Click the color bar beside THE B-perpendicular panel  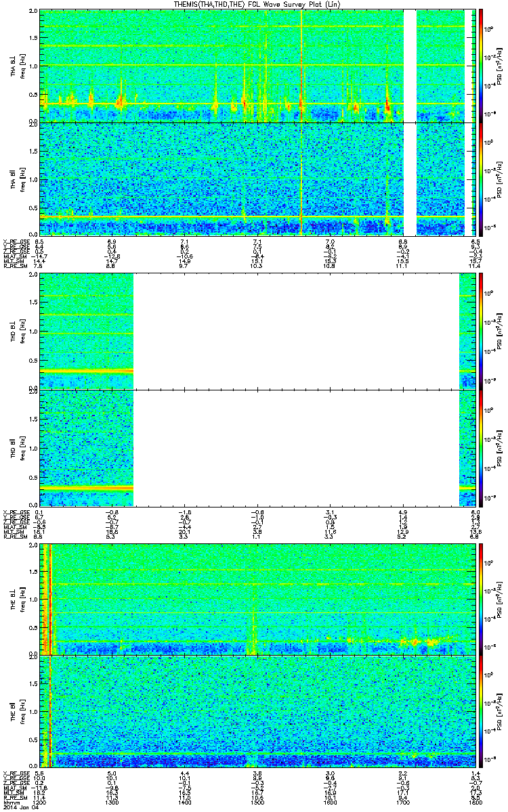click(x=481, y=599)
